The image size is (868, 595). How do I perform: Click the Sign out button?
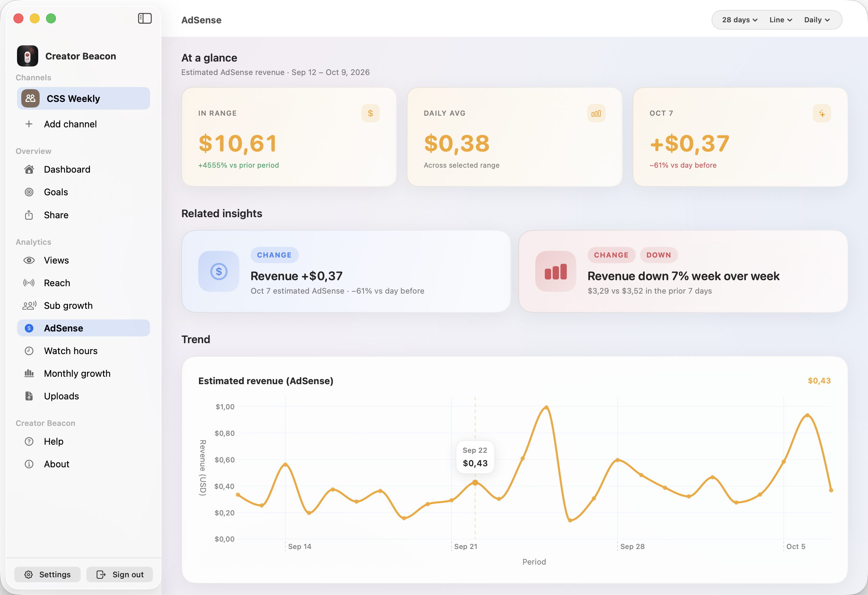[120, 574]
